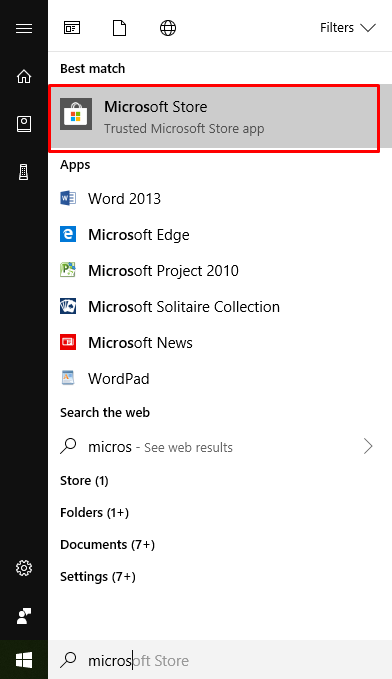Image resolution: width=392 pixels, height=679 pixels.
Task: Click the Microsoft Store shopping bag icon
Action: (x=76, y=114)
